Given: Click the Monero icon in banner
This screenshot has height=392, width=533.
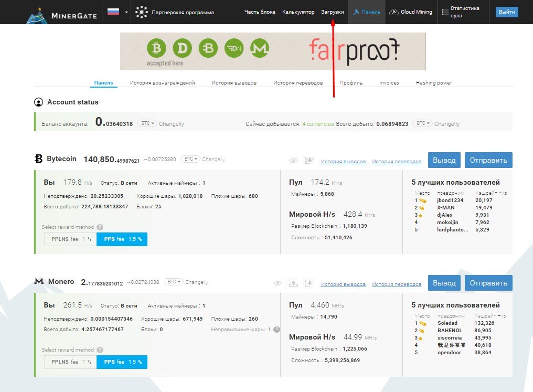Looking at the screenshot, I should [x=260, y=48].
